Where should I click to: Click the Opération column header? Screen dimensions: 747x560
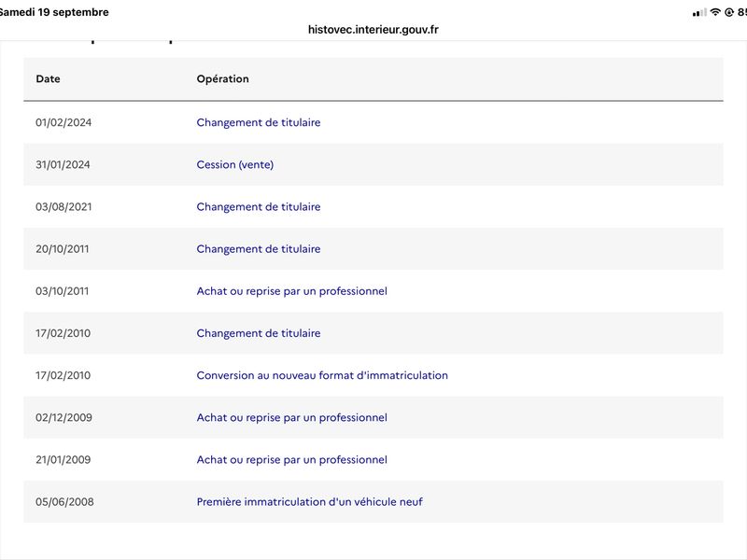[x=222, y=79]
